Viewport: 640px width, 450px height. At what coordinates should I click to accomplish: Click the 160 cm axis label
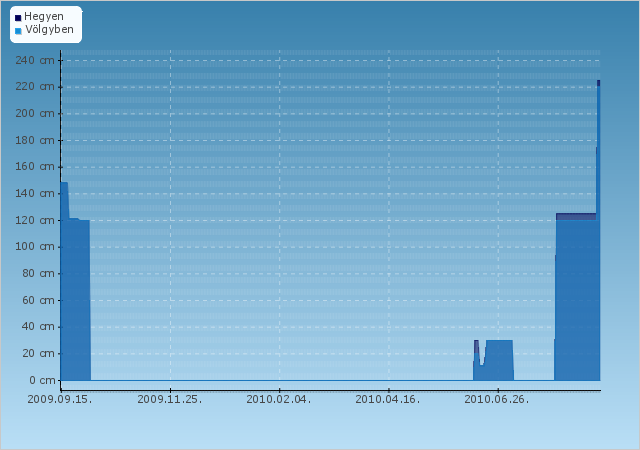pyautogui.click(x=35, y=167)
